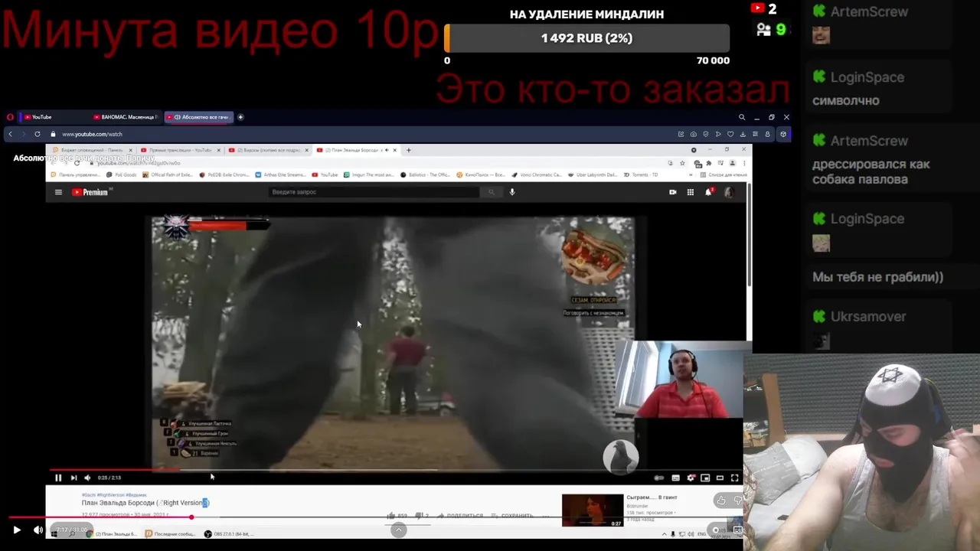
Task: Click hashtag '#Gachi' above video title
Action: (x=89, y=495)
